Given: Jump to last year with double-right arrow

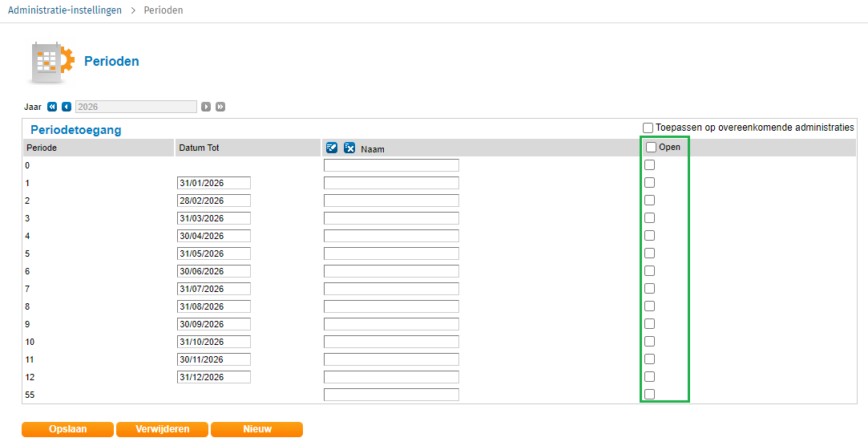Looking at the screenshot, I should (220, 107).
